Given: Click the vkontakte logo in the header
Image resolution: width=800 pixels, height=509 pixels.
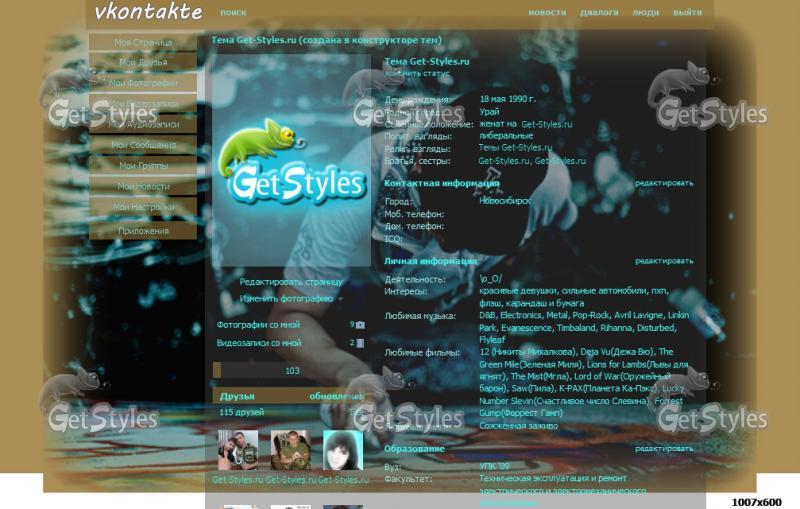Looking at the screenshot, I should click(x=148, y=12).
